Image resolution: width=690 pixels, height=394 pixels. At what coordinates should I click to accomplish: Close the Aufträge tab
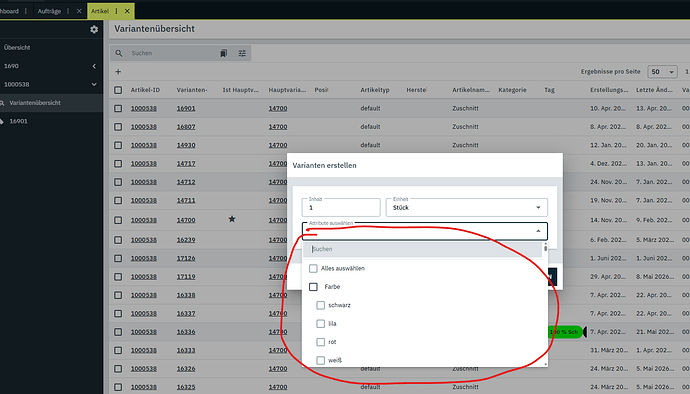pyautogui.click(x=79, y=11)
